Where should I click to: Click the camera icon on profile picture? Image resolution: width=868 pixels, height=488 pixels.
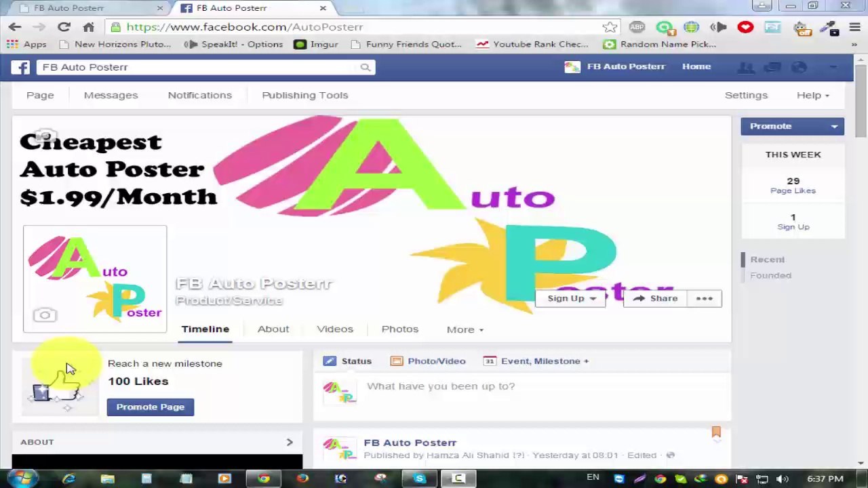pyautogui.click(x=45, y=315)
